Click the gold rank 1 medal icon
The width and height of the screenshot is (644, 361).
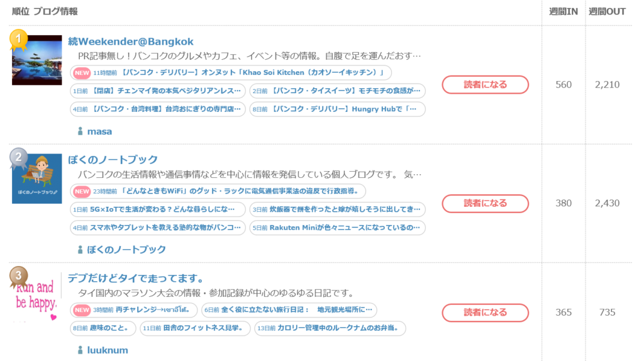18,40
